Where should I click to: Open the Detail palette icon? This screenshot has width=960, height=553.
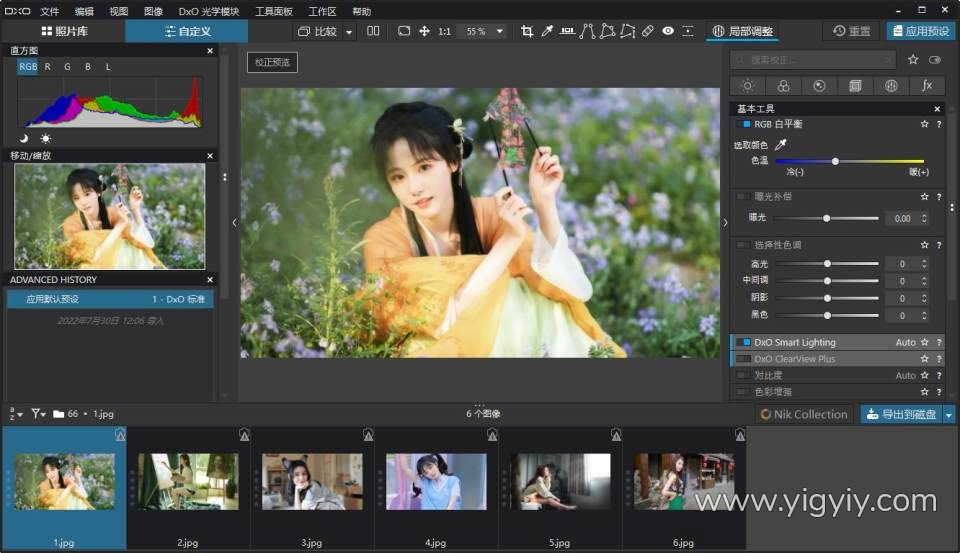(819, 86)
